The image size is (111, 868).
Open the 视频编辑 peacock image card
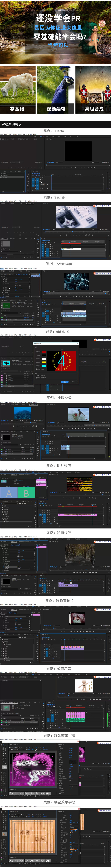pyautogui.click(x=56, y=90)
